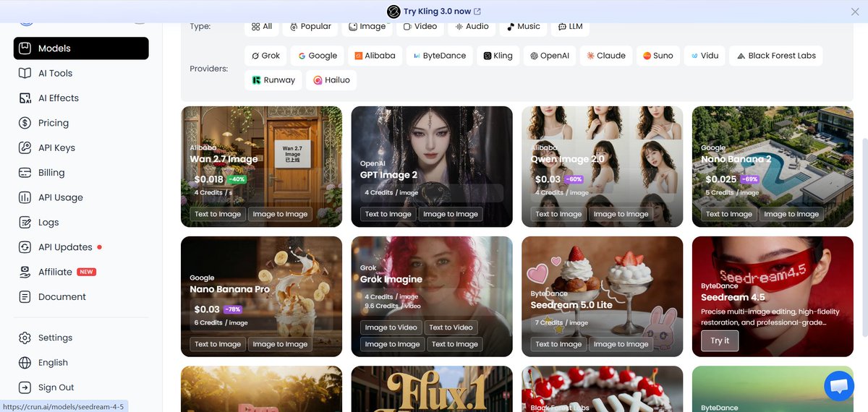
Task: Click Text to Image on Wan 2.7 Image
Action: pyautogui.click(x=218, y=214)
